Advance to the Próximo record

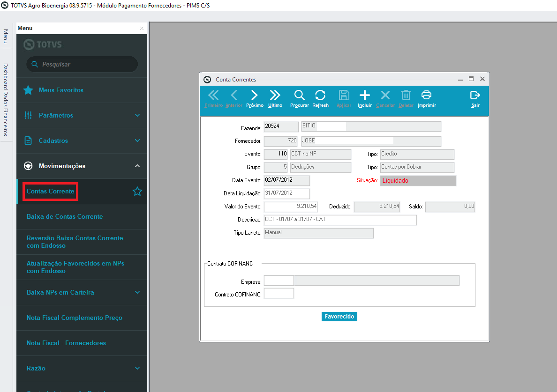tap(255, 98)
